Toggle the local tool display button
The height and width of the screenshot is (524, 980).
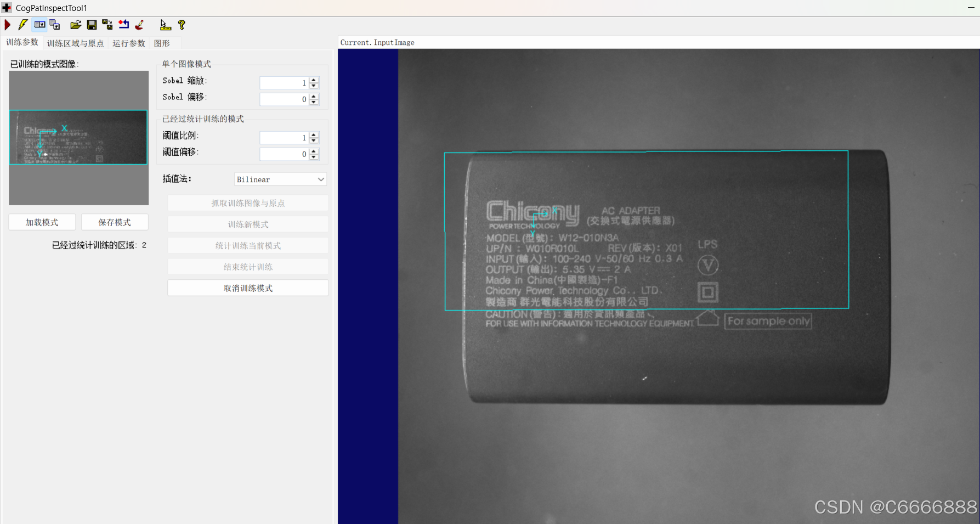39,25
